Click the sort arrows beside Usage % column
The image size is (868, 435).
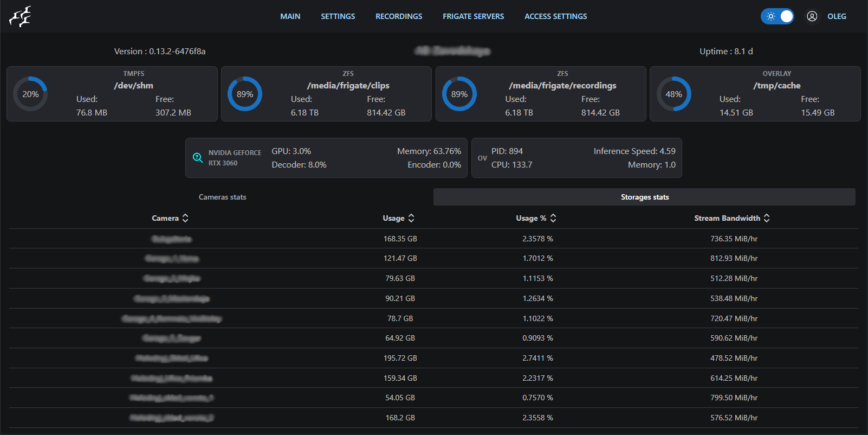coord(553,218)
